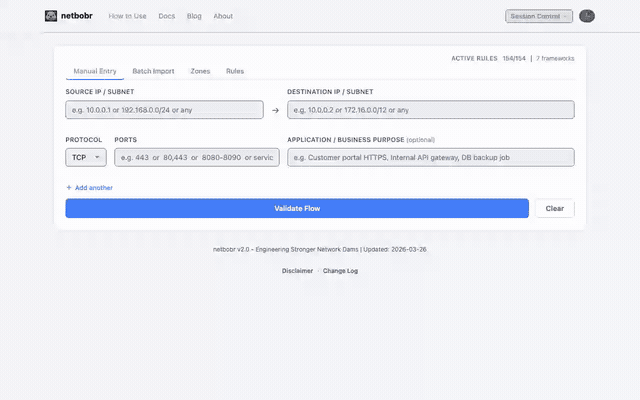Image resolution: width=640 pixels, height=400 pixels.
Task: Switch to the Manual Entry tab
Action: coord(95,71)
